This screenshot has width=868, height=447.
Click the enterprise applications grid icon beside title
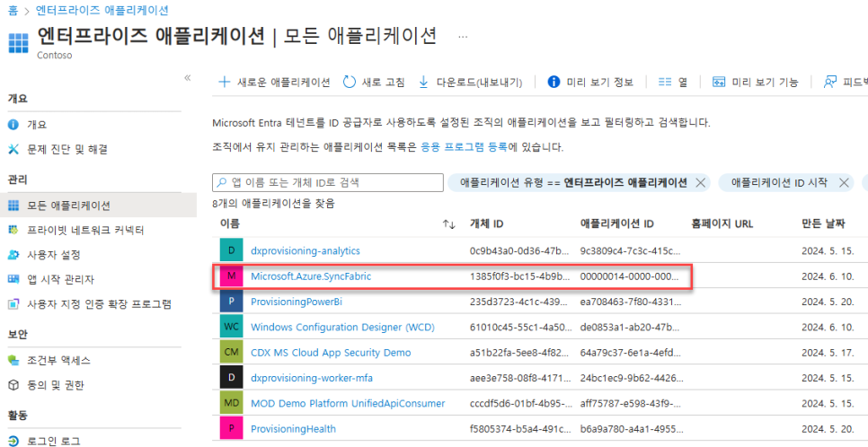coord(19,42)
